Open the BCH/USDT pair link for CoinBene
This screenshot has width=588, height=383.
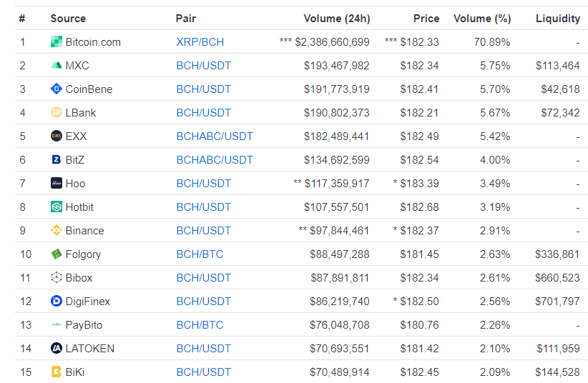coord(204,89)
